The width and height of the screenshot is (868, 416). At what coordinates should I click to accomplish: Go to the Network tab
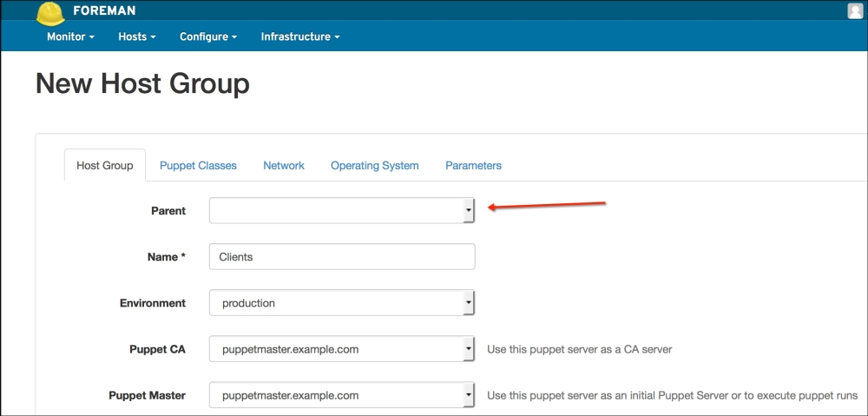coord(284,165)
